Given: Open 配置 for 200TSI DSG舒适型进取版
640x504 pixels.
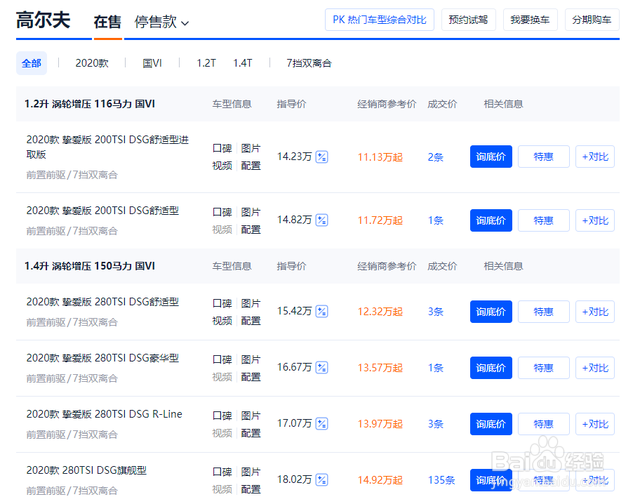Looking at the screenshot, I should (x=251, y=165).
